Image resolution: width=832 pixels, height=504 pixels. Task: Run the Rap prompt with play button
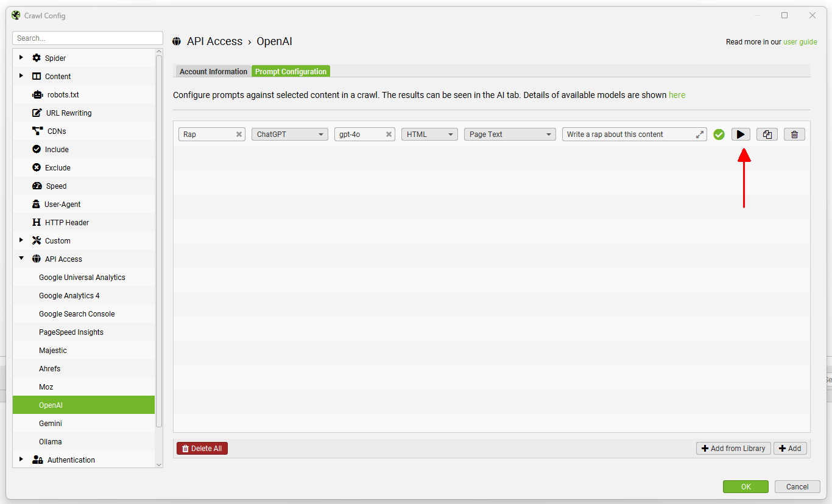tap(741, 135)
